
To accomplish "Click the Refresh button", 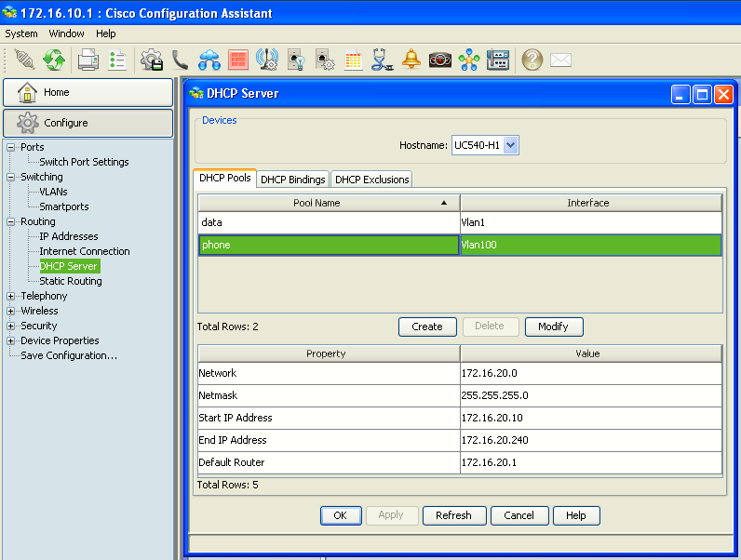I will click(454, 515).
